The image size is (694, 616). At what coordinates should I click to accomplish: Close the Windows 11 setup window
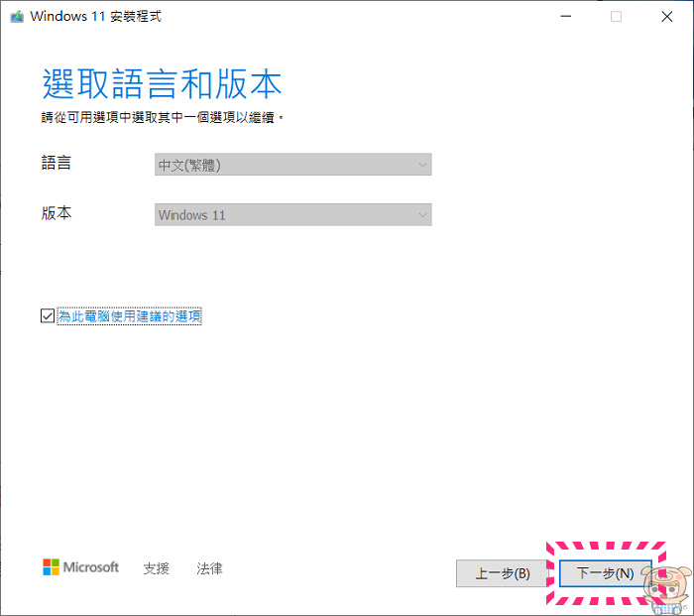click(667, 17)
